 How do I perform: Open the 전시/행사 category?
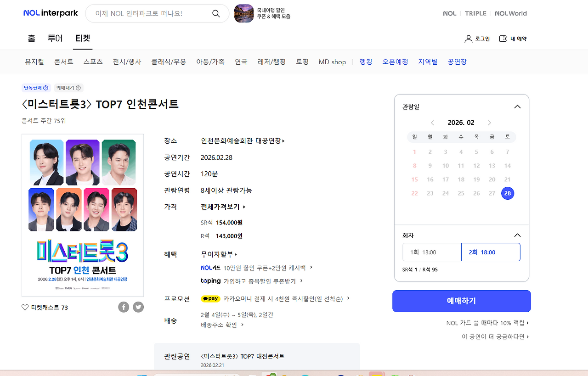pyautogui.click(x=127, y=62)
